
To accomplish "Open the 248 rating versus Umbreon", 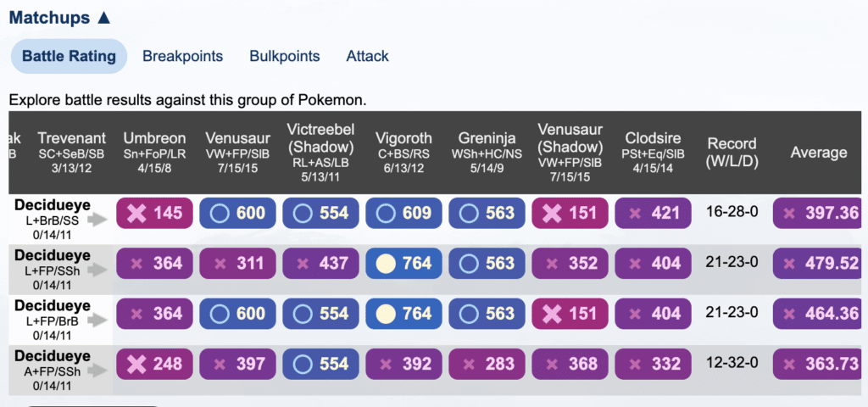I will pyautogui.click(x=154, y=364).
